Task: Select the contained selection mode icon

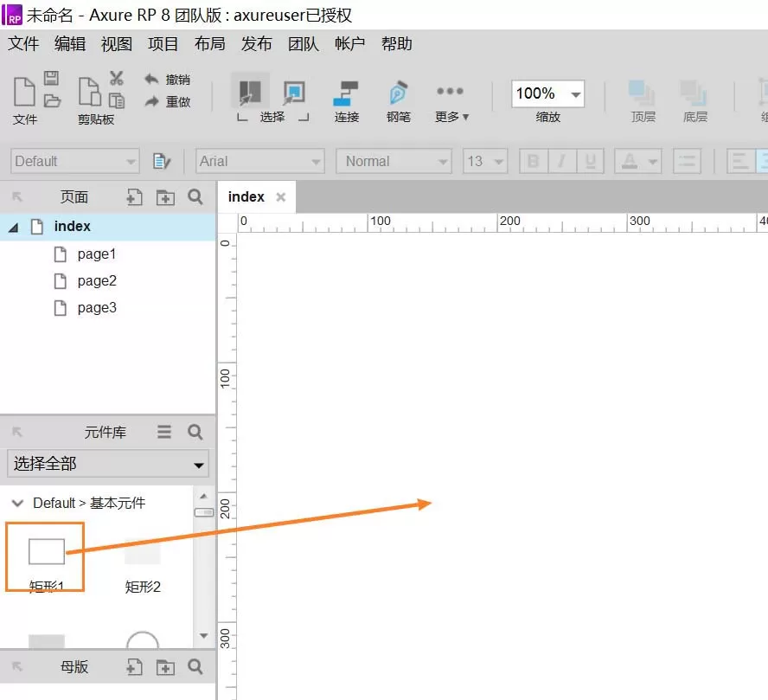Action: point(294,92)
